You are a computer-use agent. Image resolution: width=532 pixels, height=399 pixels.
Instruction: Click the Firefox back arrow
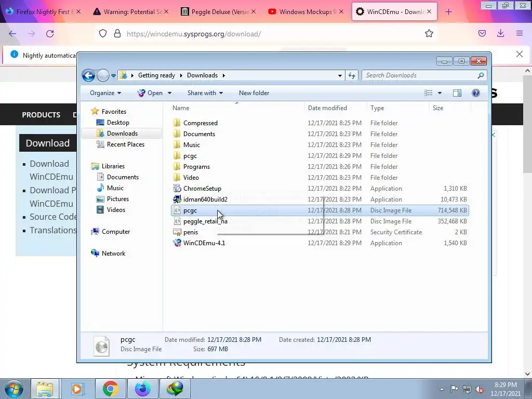tap(12, 34)
